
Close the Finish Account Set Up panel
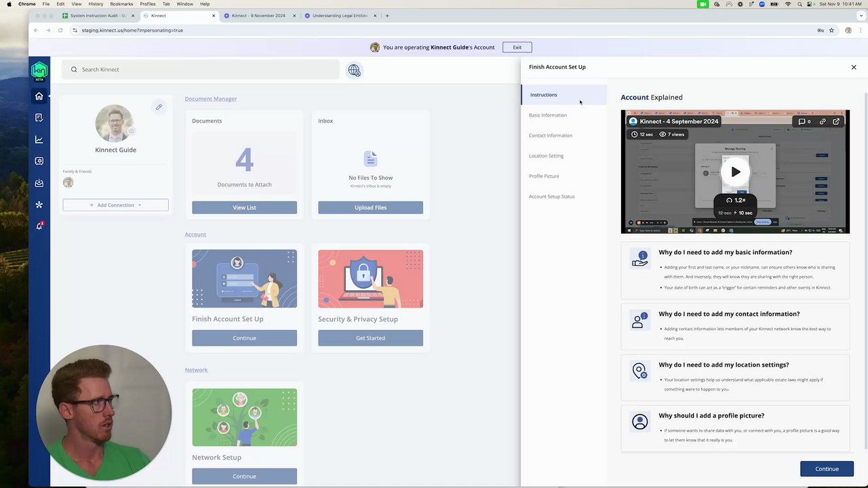pyautogui.click(x=854, y=67)
